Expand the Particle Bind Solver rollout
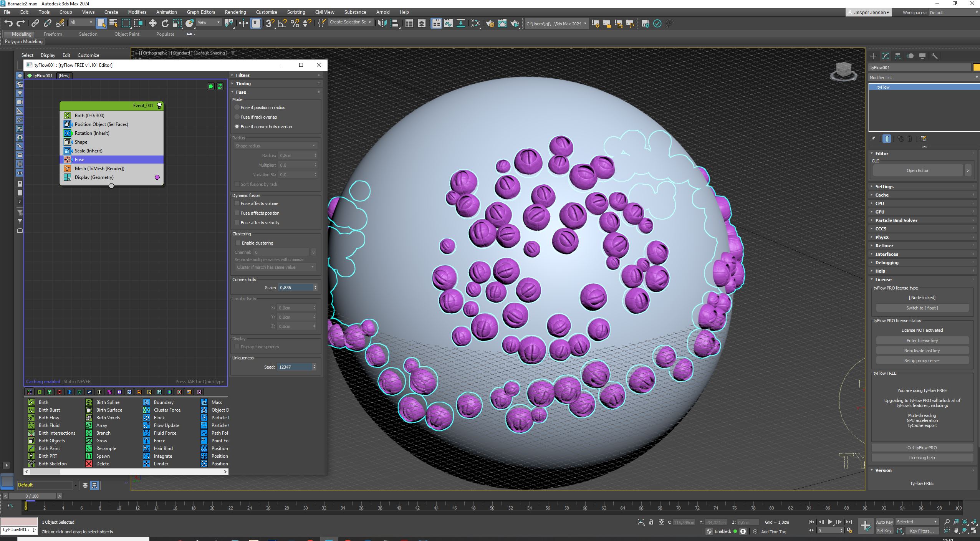 click(x=896, y=220)
